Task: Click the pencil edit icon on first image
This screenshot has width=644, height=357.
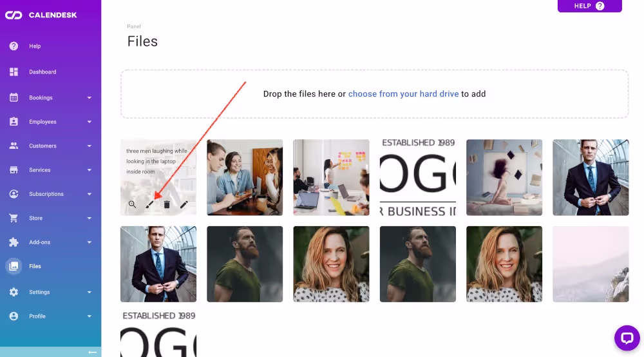Action: point(184,204)
